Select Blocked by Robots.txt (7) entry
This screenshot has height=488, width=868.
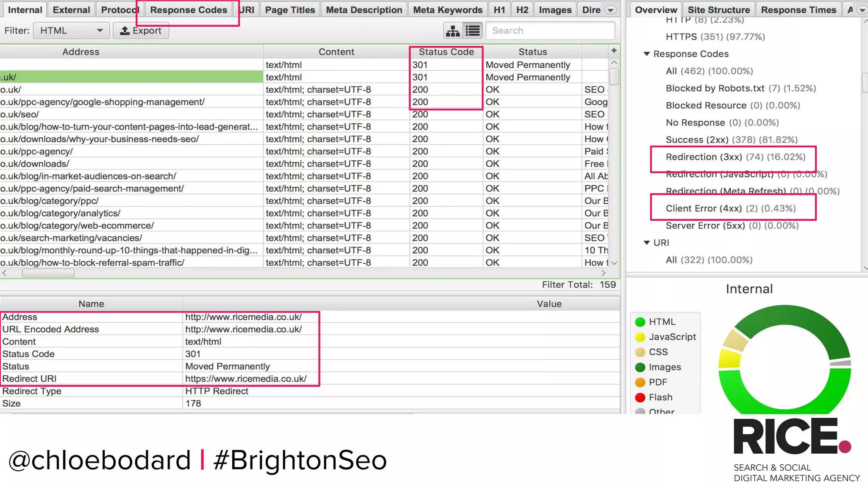(741, 88)
